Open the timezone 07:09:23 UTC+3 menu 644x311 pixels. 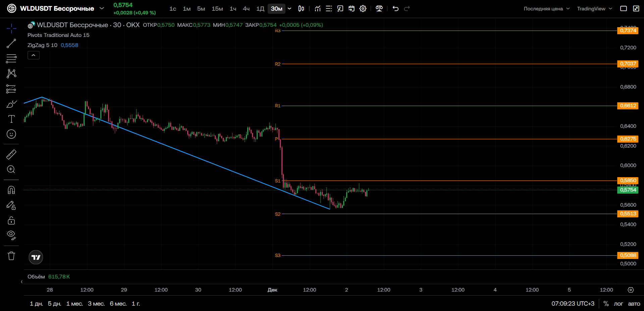pos(573,304)
